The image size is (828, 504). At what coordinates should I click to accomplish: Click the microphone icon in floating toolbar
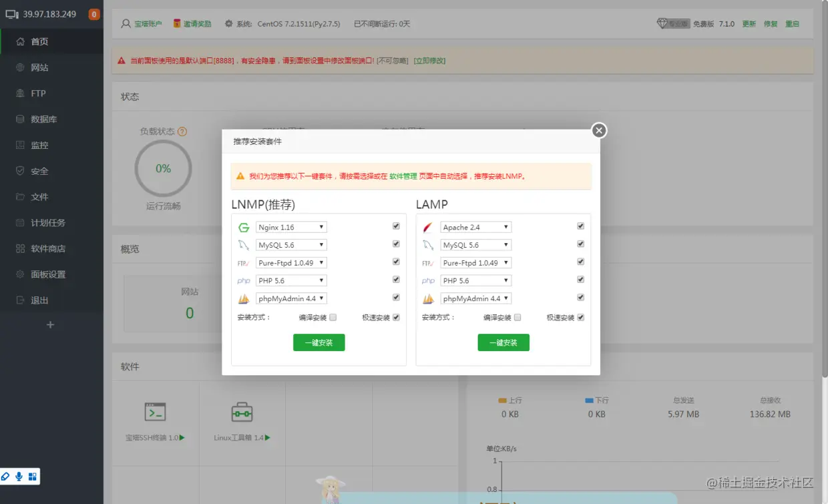point(19,477)
